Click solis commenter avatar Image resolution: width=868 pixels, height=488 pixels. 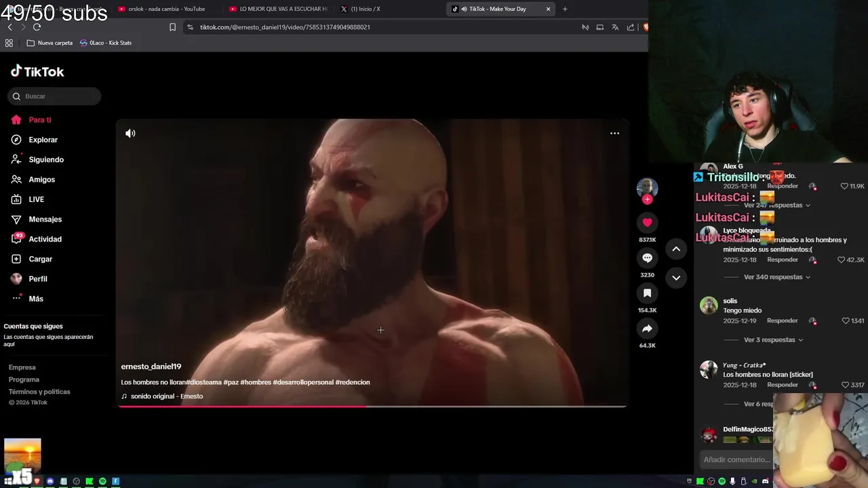(x=709, y=306)
